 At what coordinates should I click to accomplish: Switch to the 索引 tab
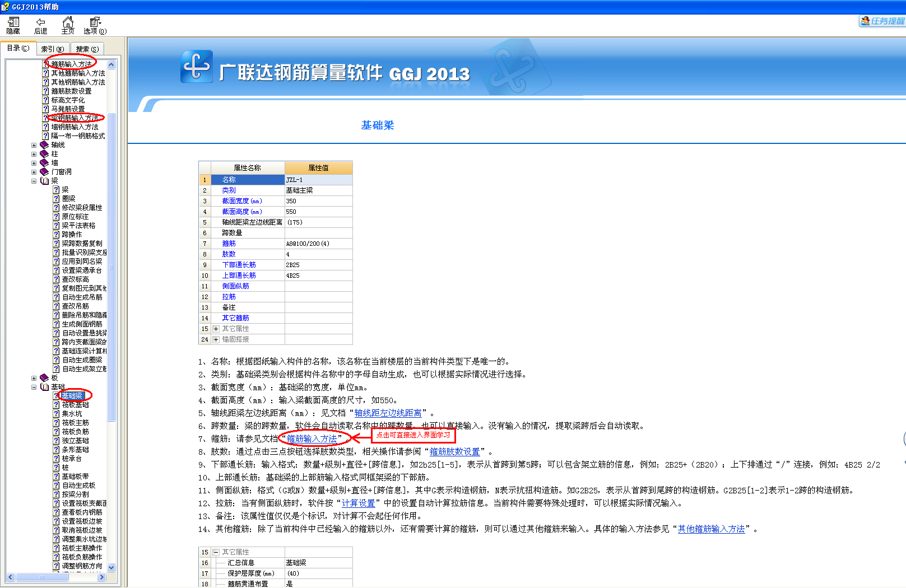click(53, 49)
